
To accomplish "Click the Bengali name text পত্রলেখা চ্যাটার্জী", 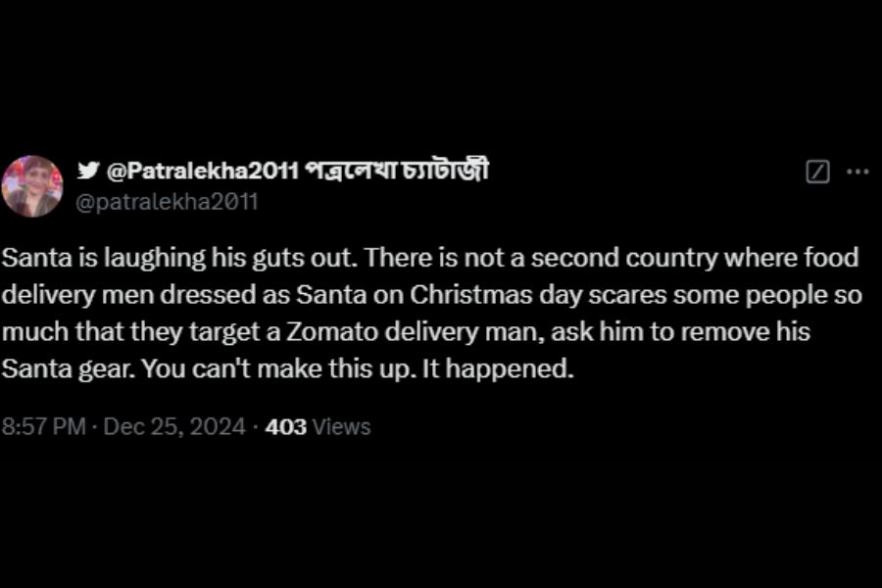I will (x=397, y=171).
